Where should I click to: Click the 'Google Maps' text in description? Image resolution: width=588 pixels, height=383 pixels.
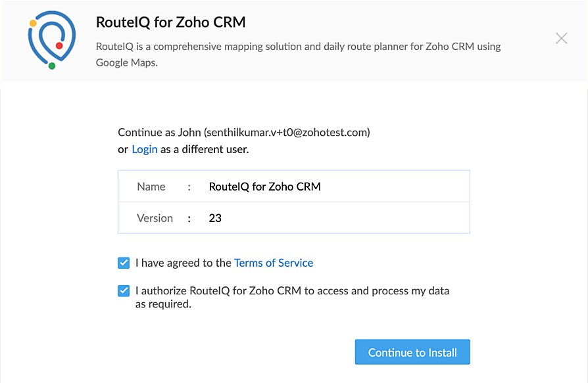tap(126, 63)
